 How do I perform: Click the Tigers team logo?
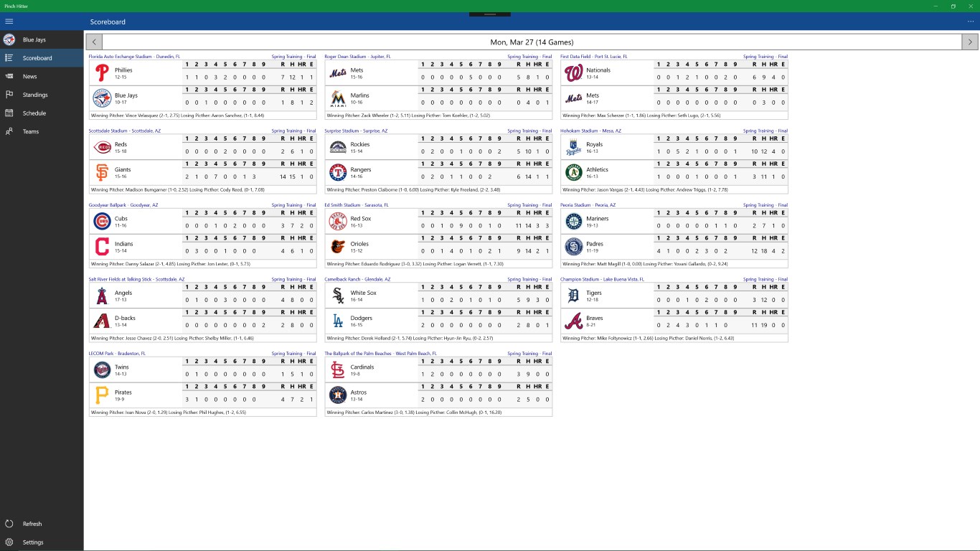573,296
